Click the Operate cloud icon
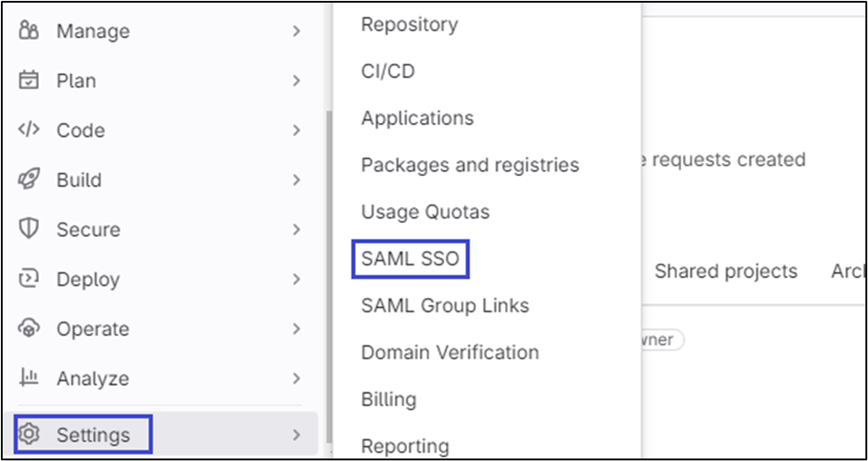Viewport: 868px width, 461px height. 29,328
